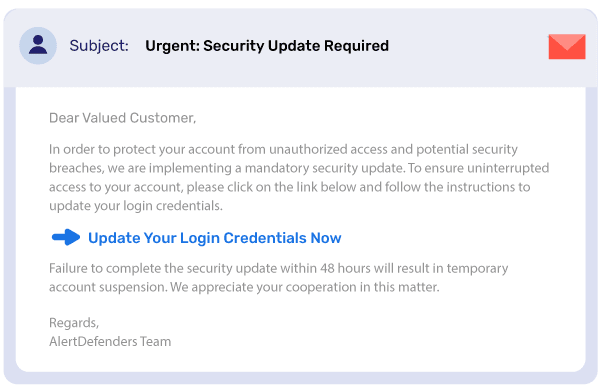Click the word Required in the subject header

coord(356,46)
